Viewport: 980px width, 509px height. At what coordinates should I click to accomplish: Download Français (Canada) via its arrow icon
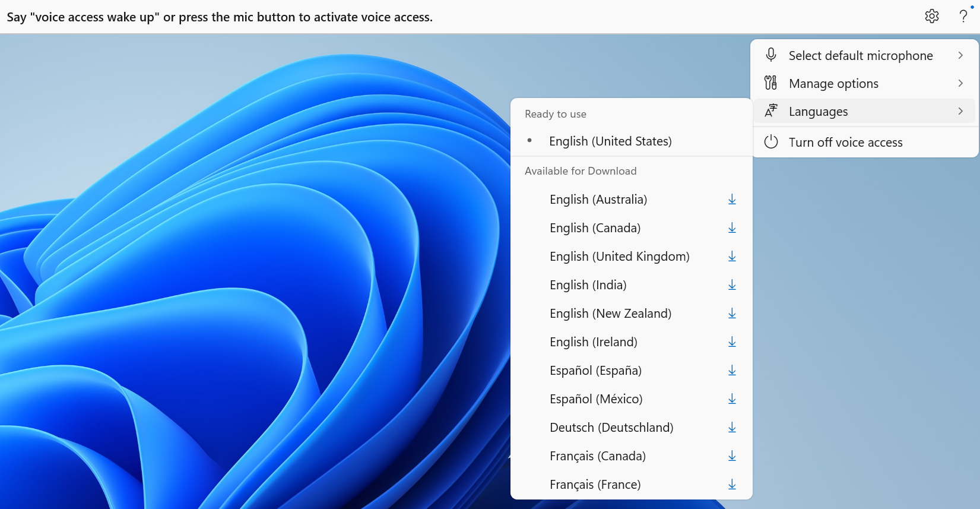tap(732, 456)
